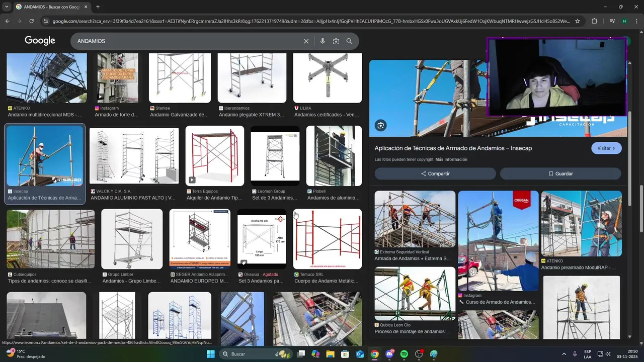The width and height of the screenshot is (644, 362).
Task: Open the Insecap preview title link
Action: pos(453,148)
